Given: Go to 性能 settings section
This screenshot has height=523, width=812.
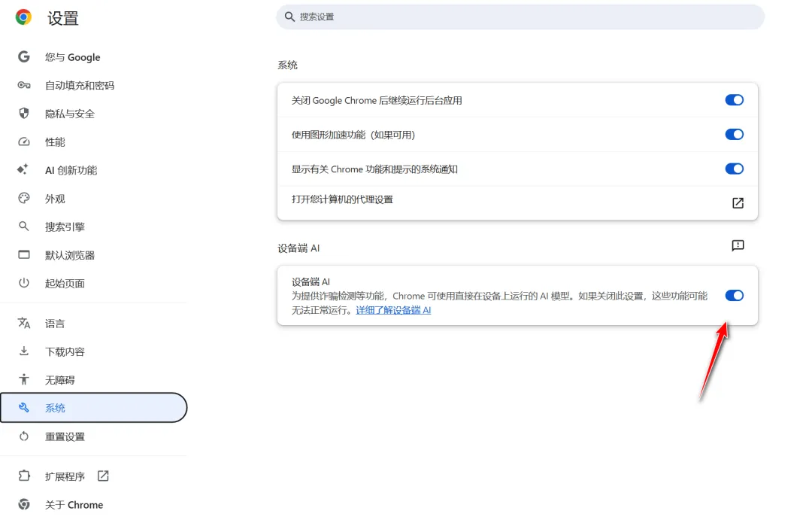Looking at the screenshot, I should 55,141.
